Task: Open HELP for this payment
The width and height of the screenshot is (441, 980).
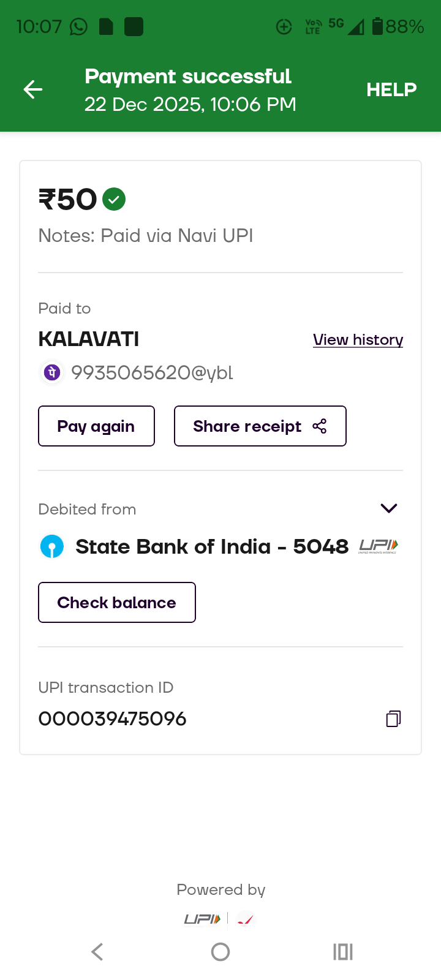Action: coord(391,89)
